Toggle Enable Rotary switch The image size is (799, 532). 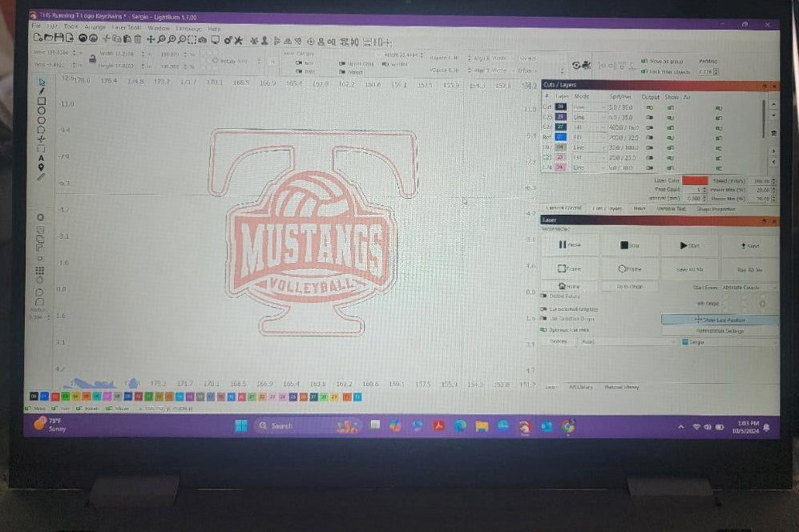pyautogui.click(x=543, y=296)
